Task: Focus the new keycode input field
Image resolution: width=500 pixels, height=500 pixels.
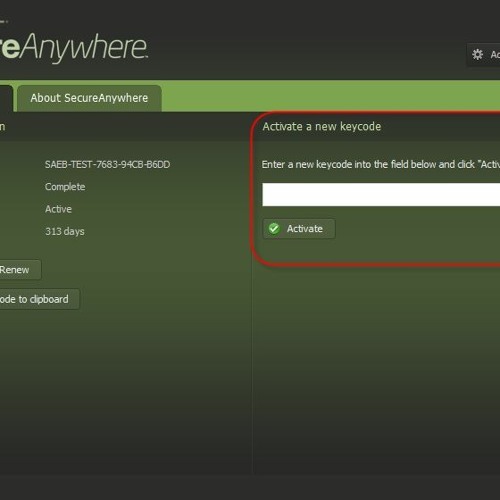Action: pyautogui.click(x=381, y=194)
